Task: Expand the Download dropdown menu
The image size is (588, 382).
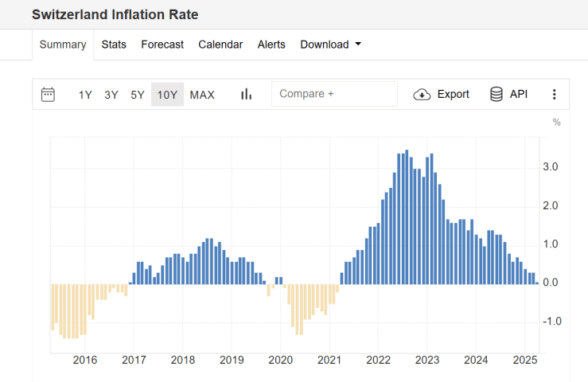Action: 330,45
